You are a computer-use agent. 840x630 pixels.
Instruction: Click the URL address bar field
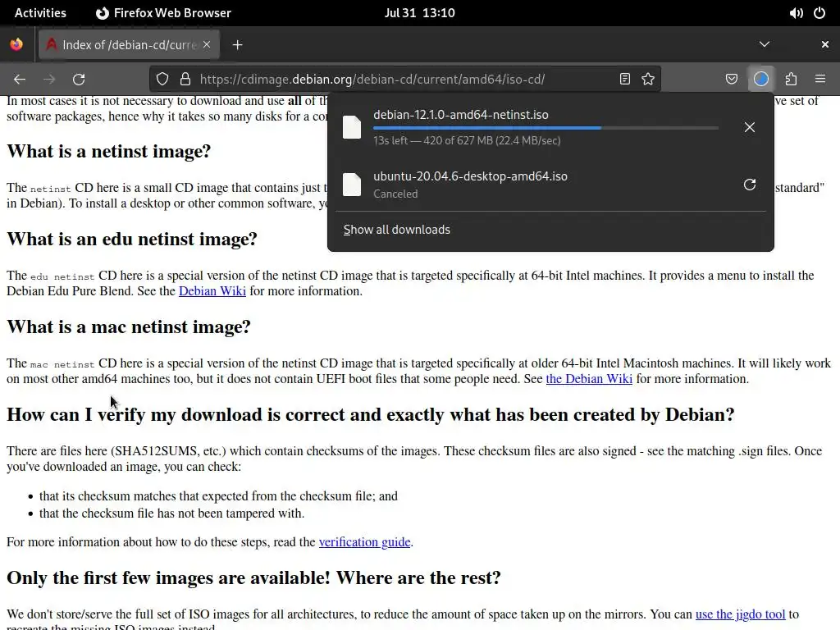[x=405, y=80]
